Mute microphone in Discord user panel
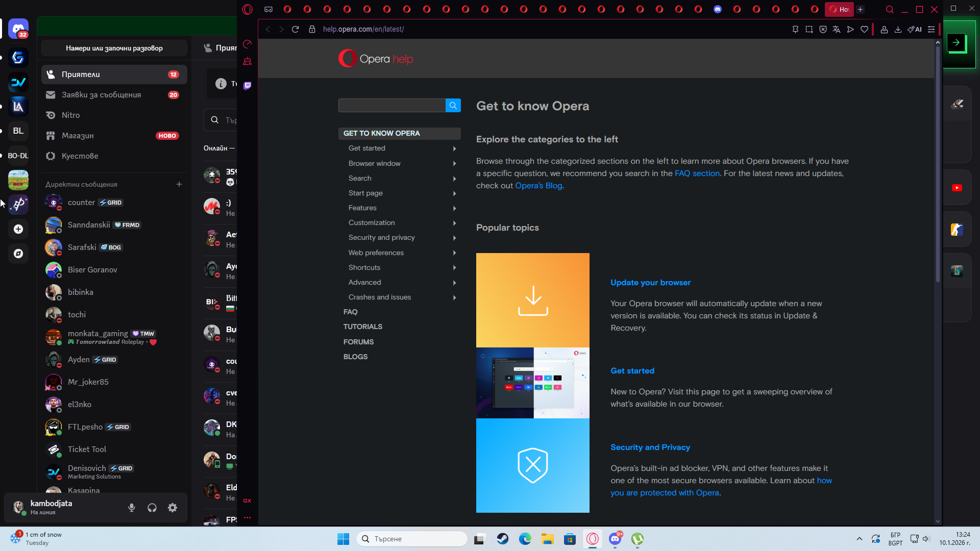 point(132,508)
